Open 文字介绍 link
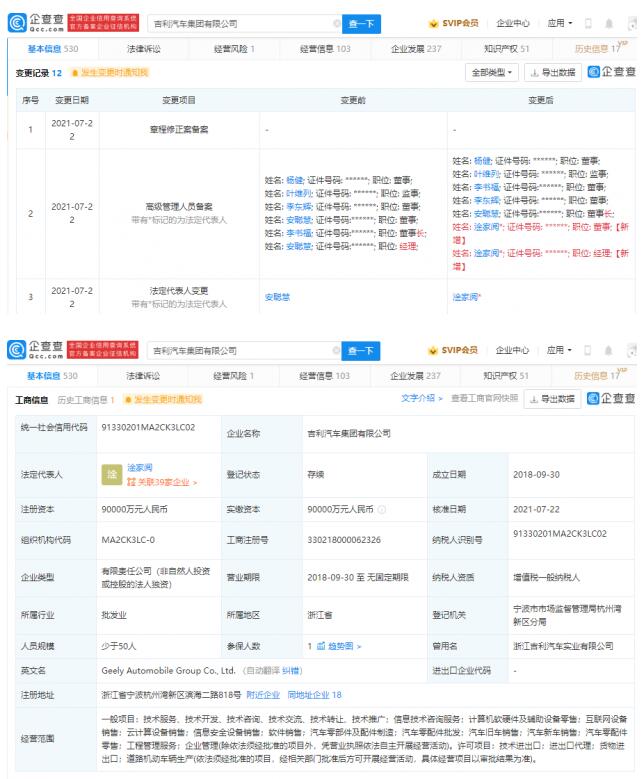The image size is (643, 779). 421,398
